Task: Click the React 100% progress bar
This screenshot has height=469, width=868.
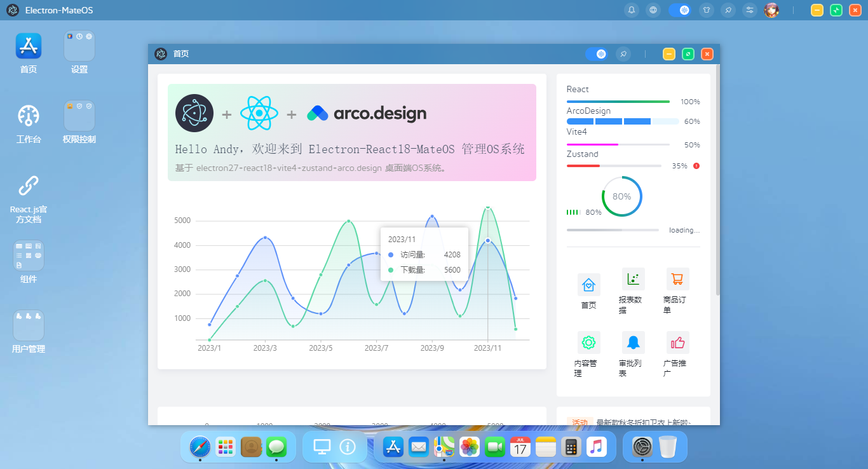Action: 618,102
